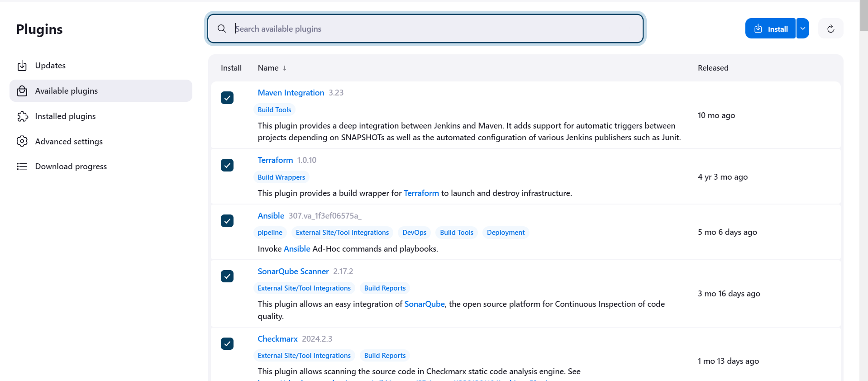Click Ansible link in description text
The image size is (868, 381).
coord(297,249)
